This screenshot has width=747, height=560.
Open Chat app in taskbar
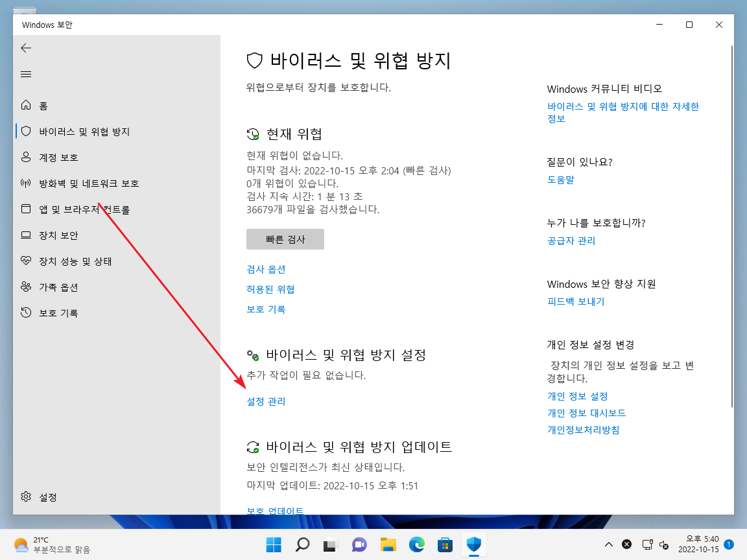(359, 544)
